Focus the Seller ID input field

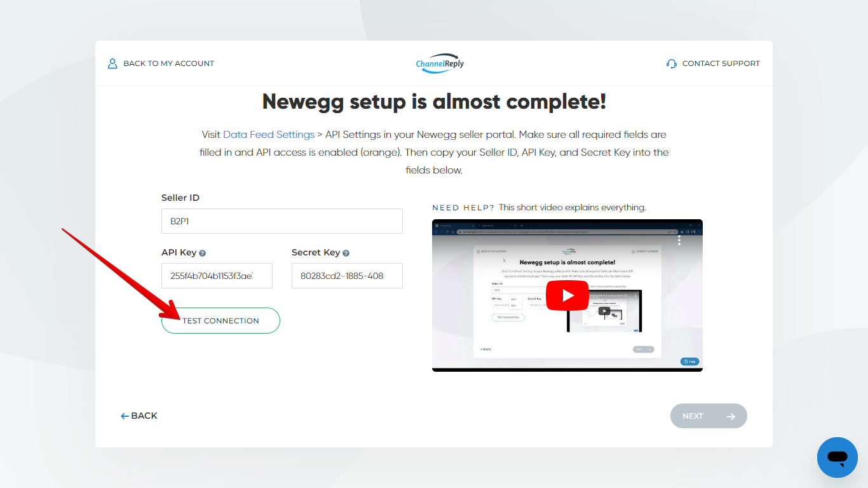[282, 221]
